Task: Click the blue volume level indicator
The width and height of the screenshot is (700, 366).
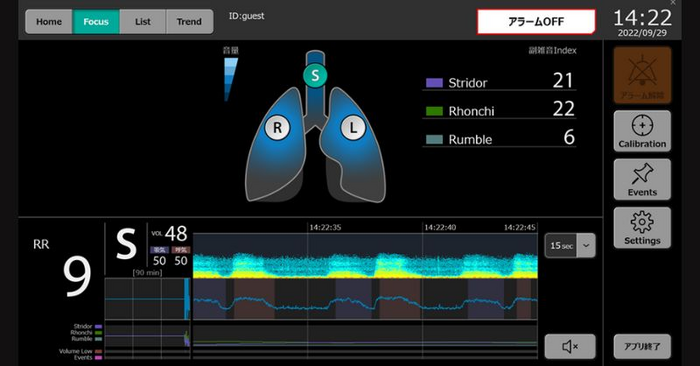Action: (x=230, y=79)
